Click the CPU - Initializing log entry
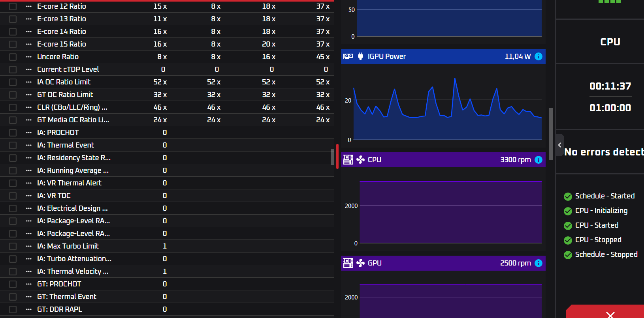 (x=601, y=211)
